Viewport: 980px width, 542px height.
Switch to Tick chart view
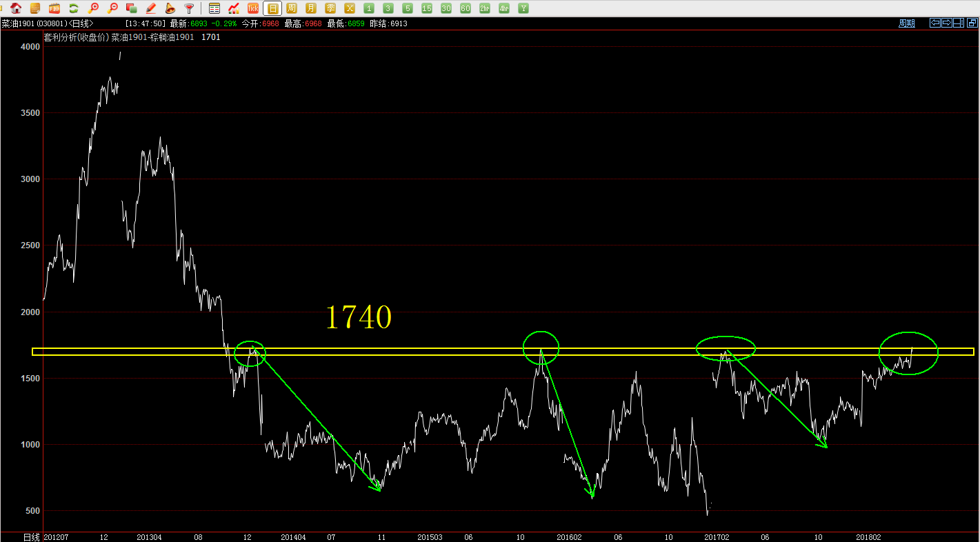pos(253,8)
